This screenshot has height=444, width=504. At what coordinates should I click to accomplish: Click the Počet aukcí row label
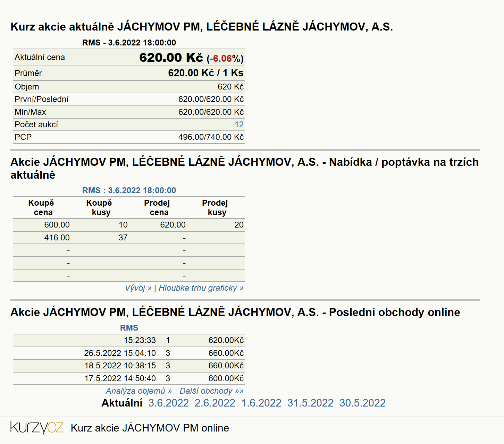pos(36,125)
